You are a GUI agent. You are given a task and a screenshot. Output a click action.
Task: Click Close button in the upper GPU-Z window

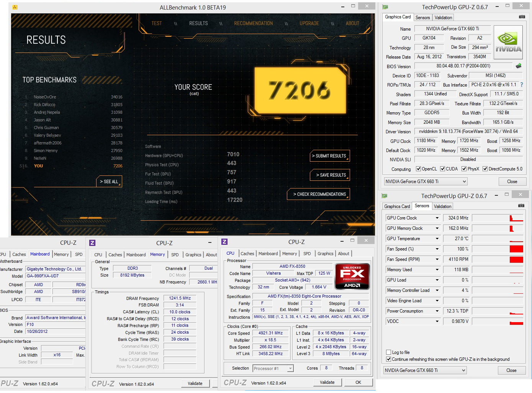point(512,182)
